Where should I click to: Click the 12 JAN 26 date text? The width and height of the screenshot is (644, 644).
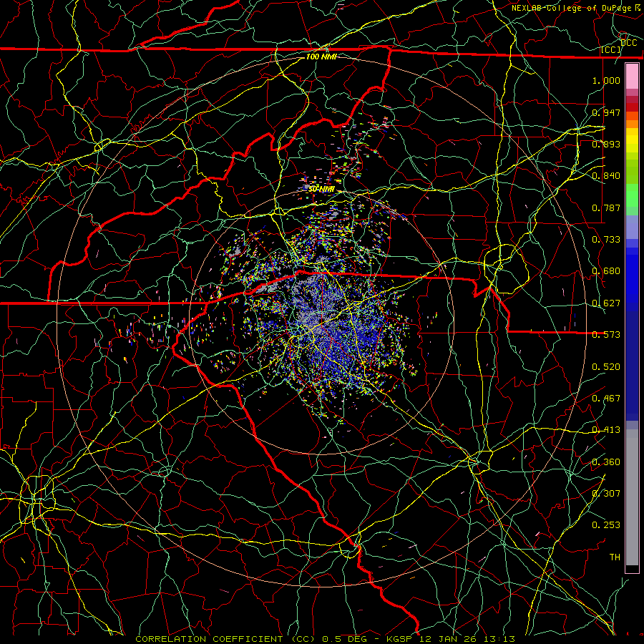[x=449, y=639]
